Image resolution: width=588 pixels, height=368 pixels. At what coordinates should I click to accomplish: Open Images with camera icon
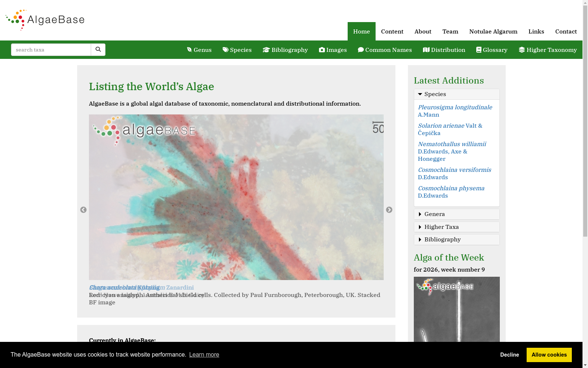(x=333, y=50)
